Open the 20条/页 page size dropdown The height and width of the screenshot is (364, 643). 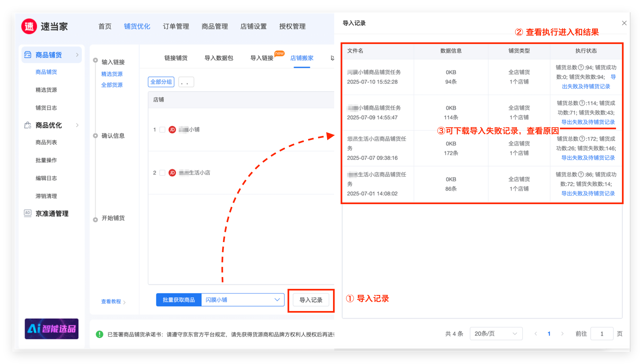496,334
